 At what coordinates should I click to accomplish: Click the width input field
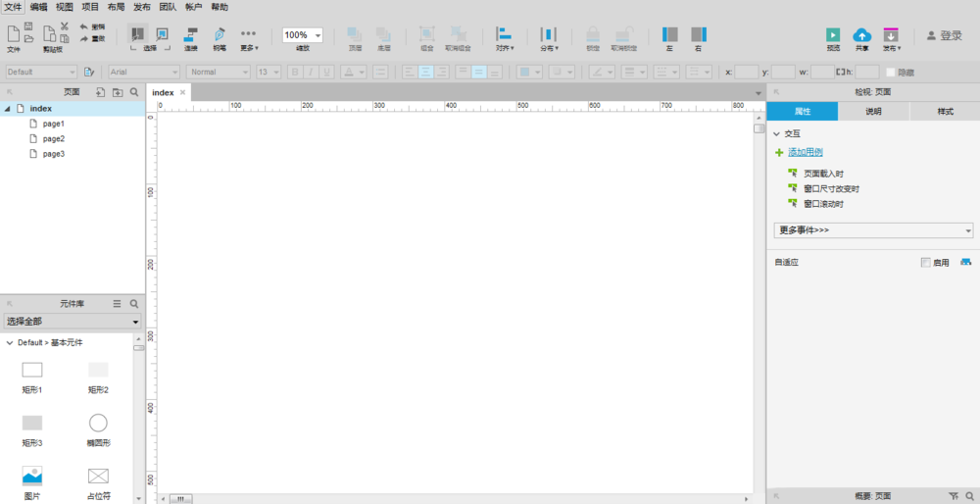(x=822, y=72)
